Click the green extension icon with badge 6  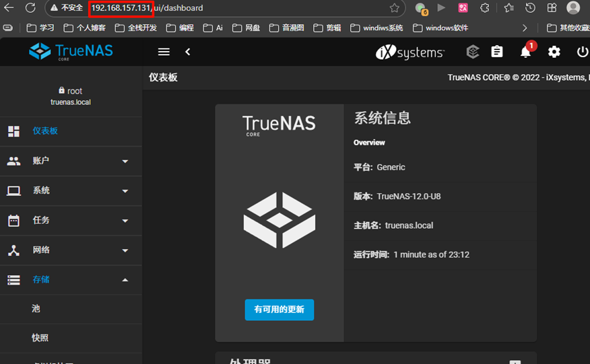click(421, 9)
